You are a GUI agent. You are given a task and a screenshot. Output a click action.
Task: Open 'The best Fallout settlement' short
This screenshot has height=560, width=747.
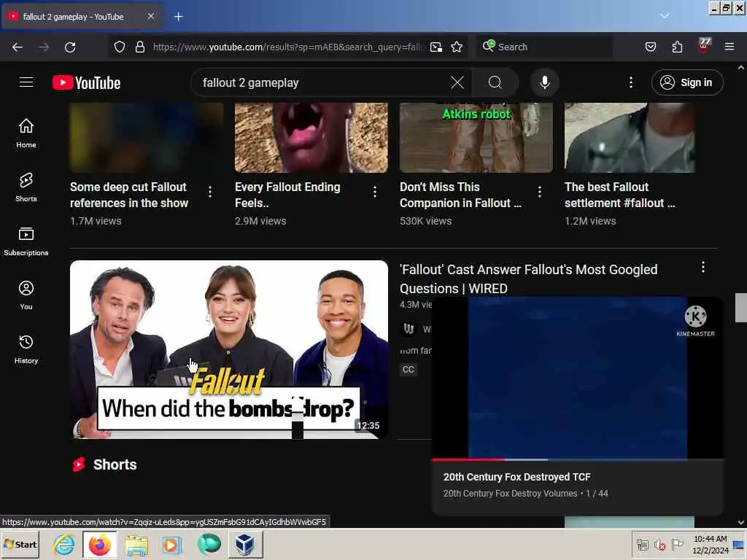pos(620,195)
